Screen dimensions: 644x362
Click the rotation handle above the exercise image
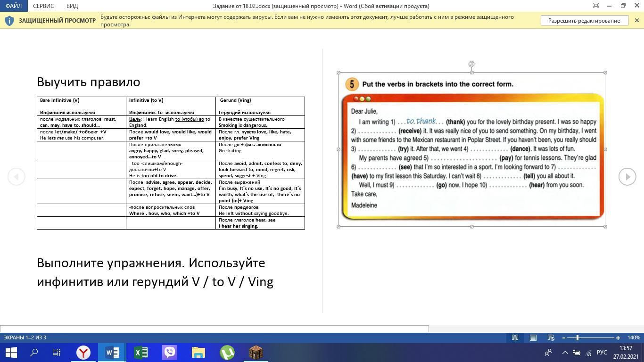pyautogui.click(x=471, y=64)
